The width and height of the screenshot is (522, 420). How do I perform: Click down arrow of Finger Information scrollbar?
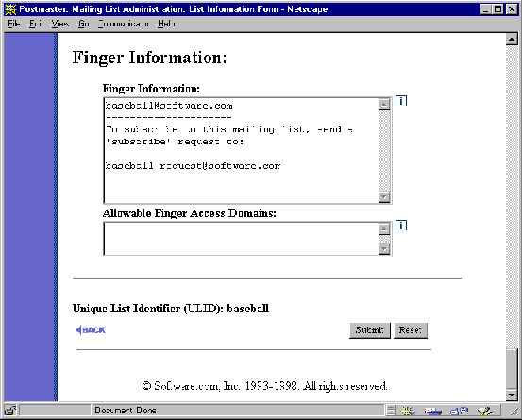tap(384, 196)
